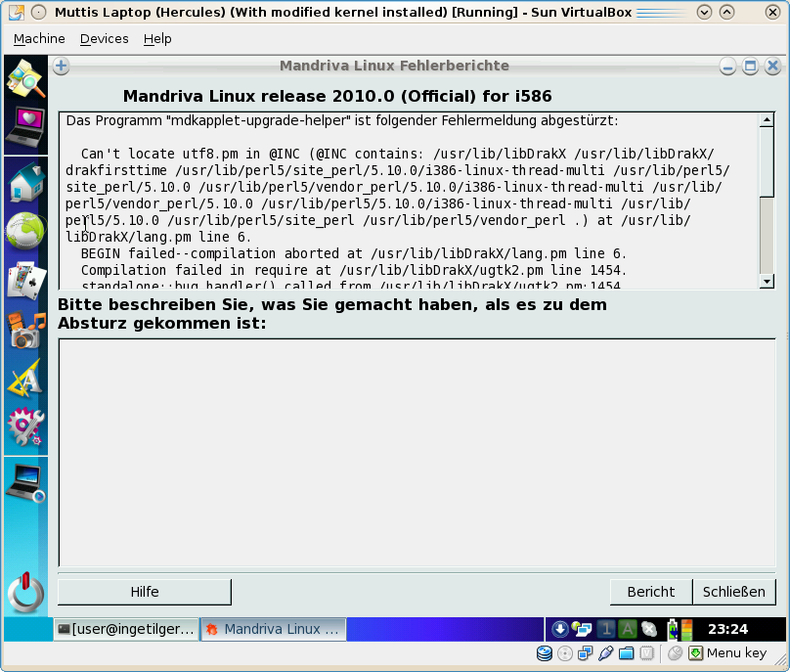Click error log scrollbar down arrow
790x672 pixels.
[767, 282]
